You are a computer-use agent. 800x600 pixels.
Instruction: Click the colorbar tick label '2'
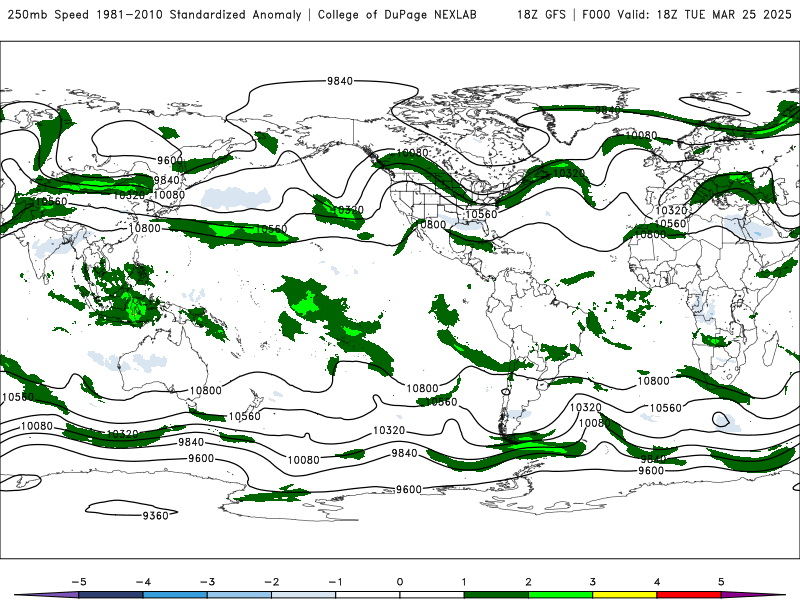tap(528, 582)
